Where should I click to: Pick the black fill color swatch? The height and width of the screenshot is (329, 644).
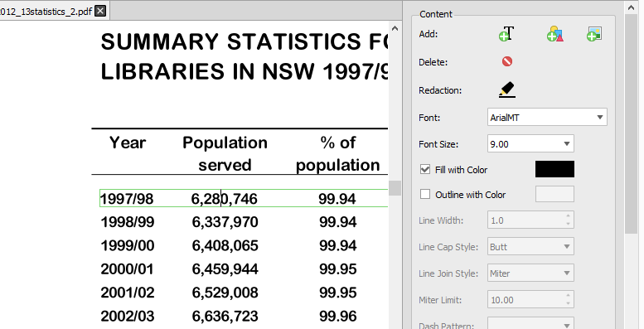[554, 169]
